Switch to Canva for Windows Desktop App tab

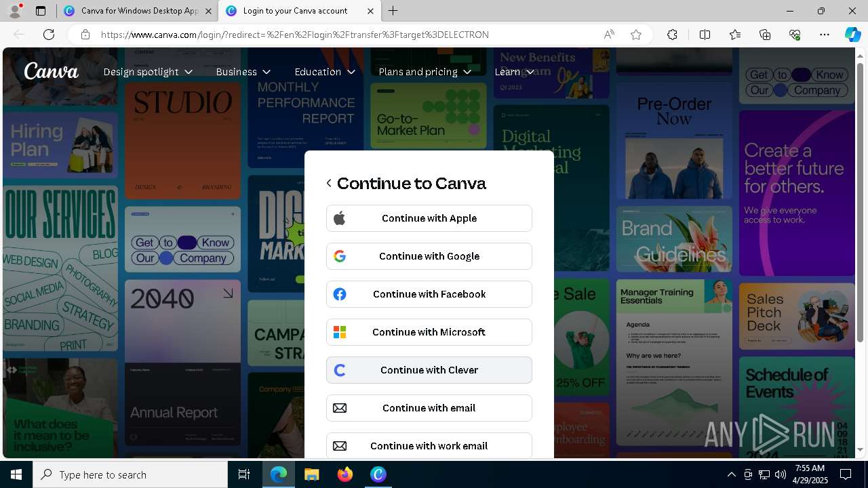(131, 11)
